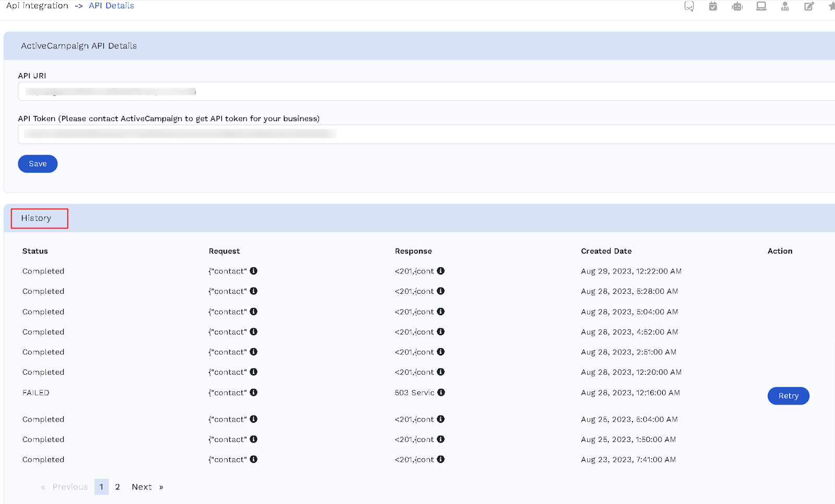Click the laptop icon in top bar
This screenshot has height=504, width=835.
(x=761, y=6)
